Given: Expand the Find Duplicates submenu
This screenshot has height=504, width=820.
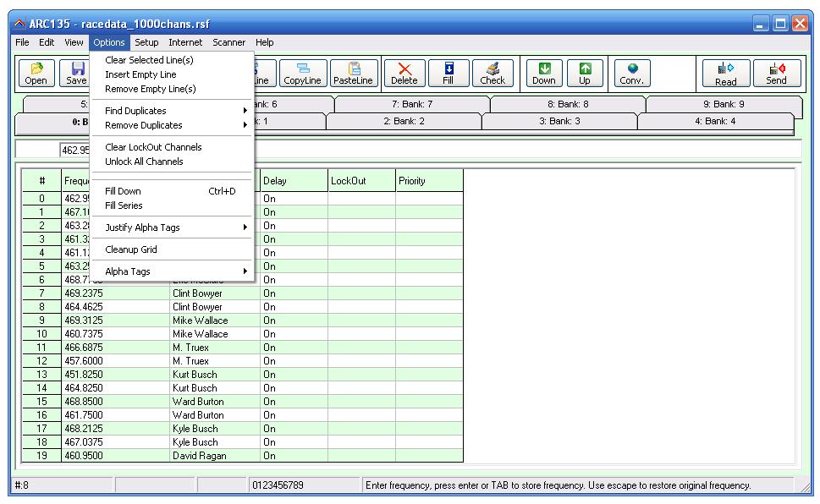Looking at the screenshot, I should click(173, 111).
